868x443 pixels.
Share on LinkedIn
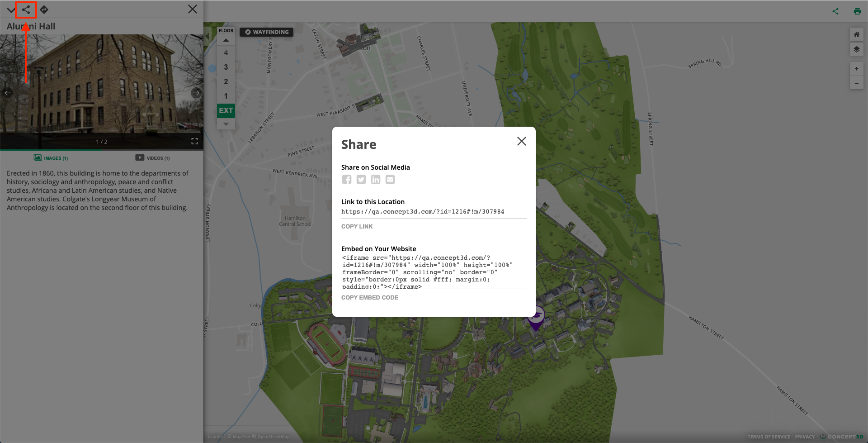coord(376,180)
